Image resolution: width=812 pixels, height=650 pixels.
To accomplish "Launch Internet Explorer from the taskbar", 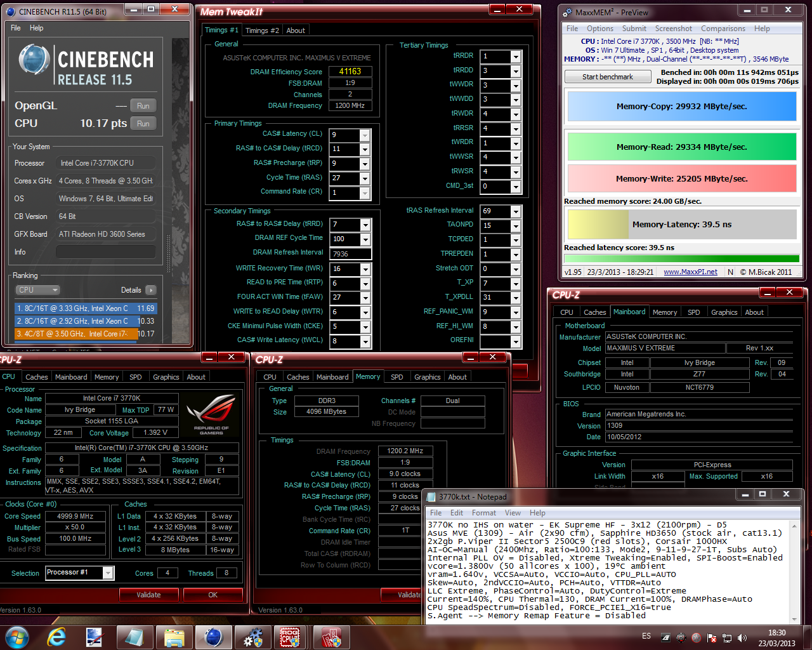I will point(57,637).
